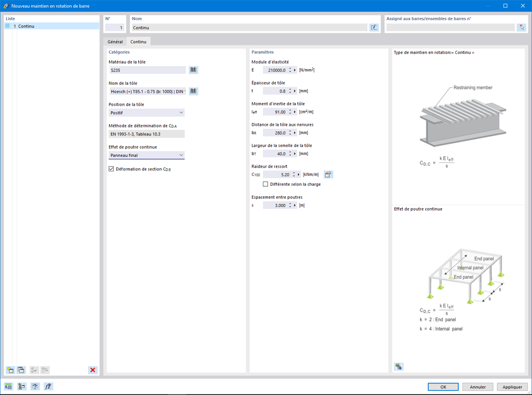532x395 pixels.
Task: Open arrow menu for Moment d'inertie Ieff
Action: (295, 112)
